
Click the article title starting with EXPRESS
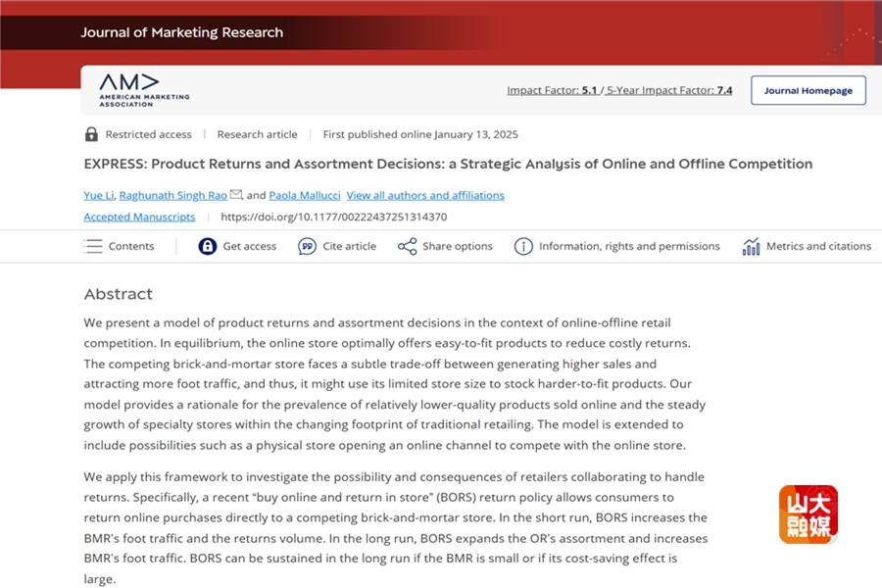(448, 164)
